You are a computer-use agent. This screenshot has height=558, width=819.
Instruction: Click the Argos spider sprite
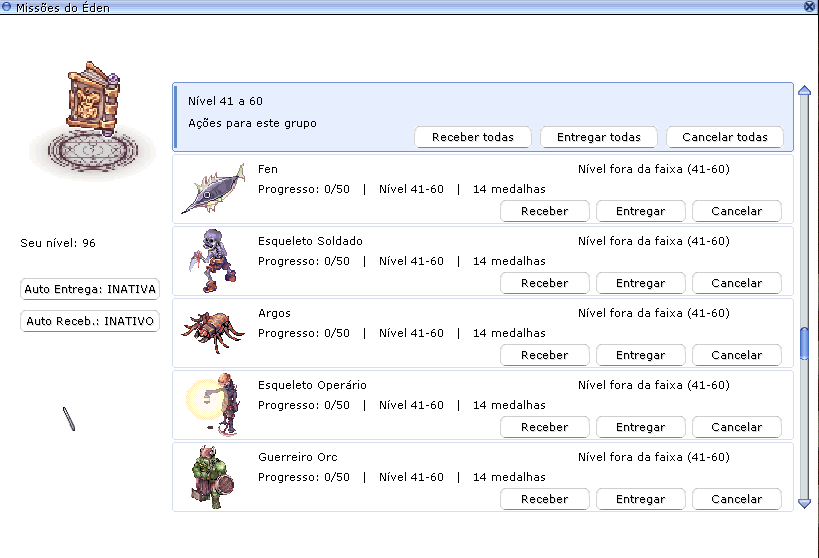pos(213,332)
